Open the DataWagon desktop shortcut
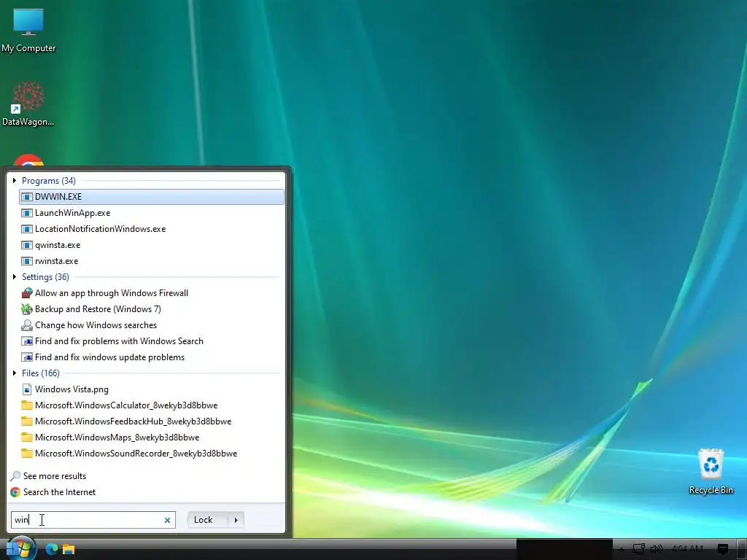The image size is (747, 560). pyautogui.click(x=28, y=104)
